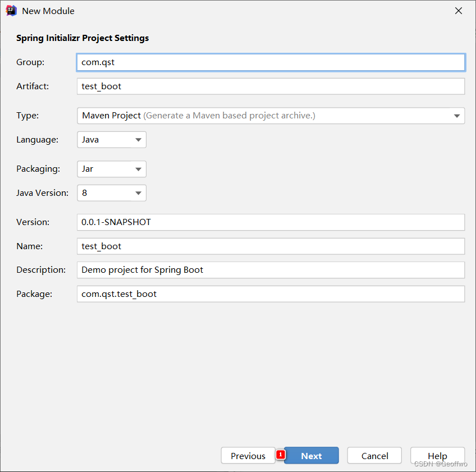Click the Artifact: label

click(x=33, y=86)
